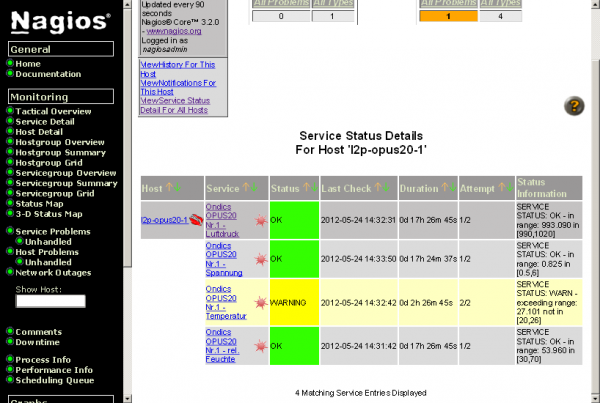Click the help question mark icon
This screenshot has width=600, height=403.
pyautogui.click(x=574, y=106)
